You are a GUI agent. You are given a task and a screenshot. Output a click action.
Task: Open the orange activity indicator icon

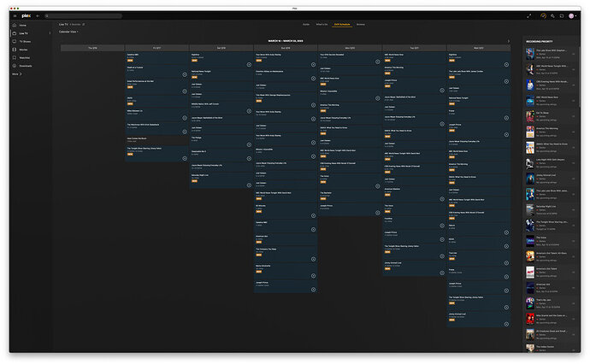click(x=543, y=15)
